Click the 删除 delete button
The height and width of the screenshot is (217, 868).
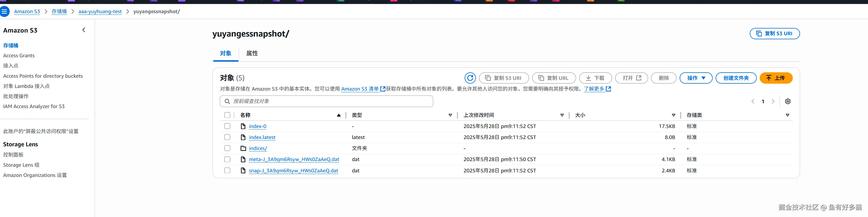[663, 78]
